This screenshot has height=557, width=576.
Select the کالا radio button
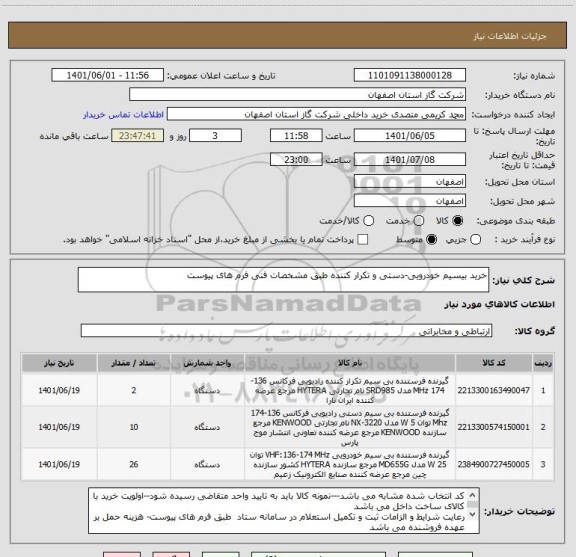tap(458, 221)
